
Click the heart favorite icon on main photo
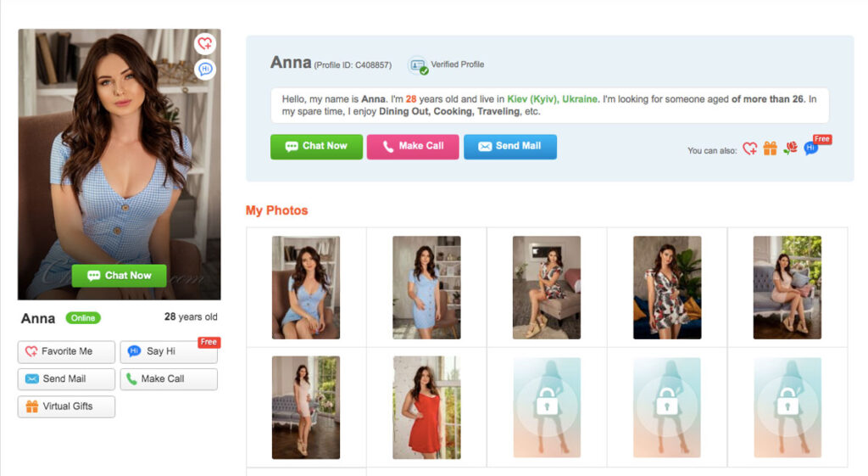[204, 44]
